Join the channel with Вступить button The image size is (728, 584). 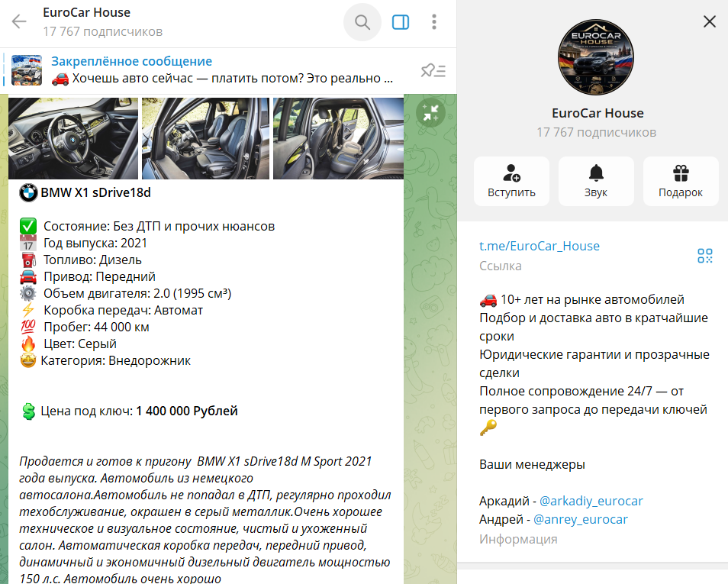511,181
